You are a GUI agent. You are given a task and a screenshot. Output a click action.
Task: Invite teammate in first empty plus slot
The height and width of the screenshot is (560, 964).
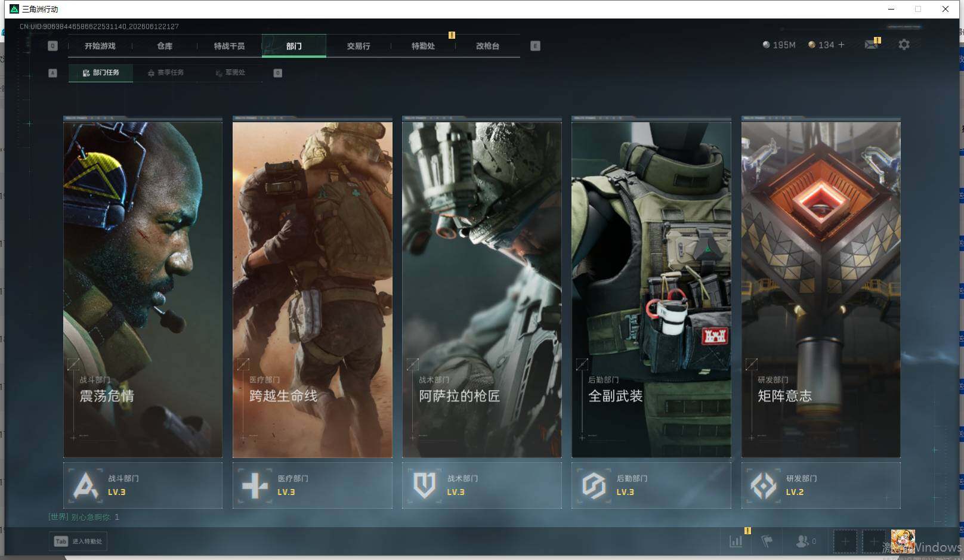(x=845, y=542)
